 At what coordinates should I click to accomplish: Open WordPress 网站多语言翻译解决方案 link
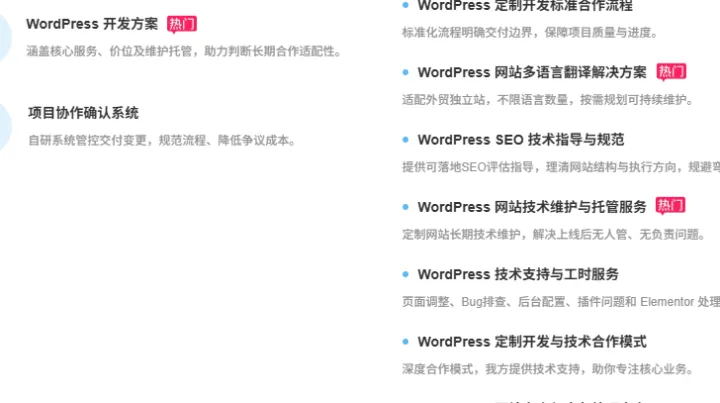[532, 73]
